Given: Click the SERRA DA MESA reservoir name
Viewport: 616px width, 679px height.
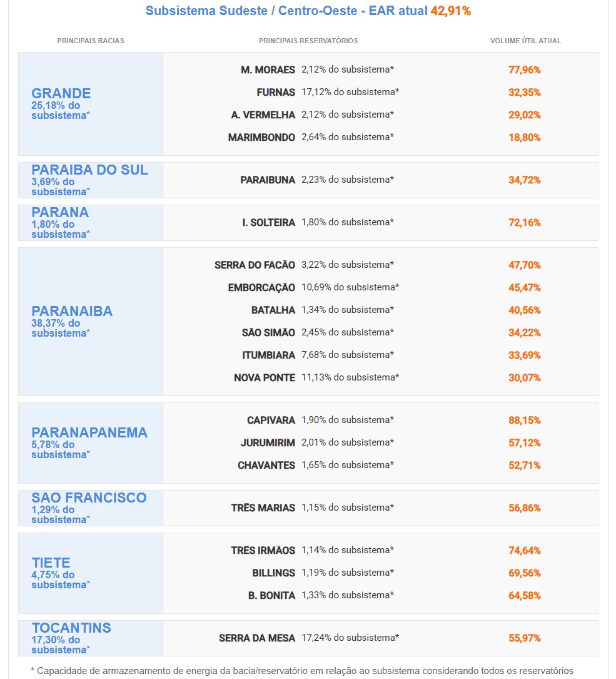Looking at the screenshot, I should tap(257, 638).
